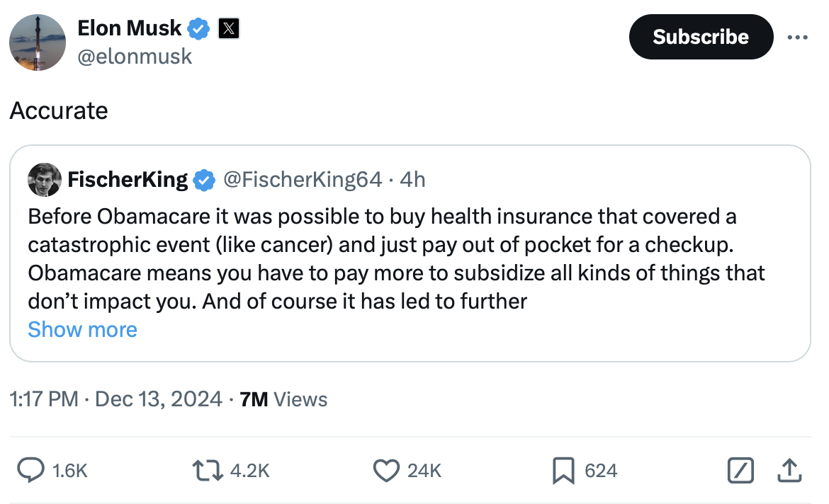Viewport: 829px width, 504px height.
Task: Open Elon Musk's rocket profile picture
Action: [x=38, y=42]
